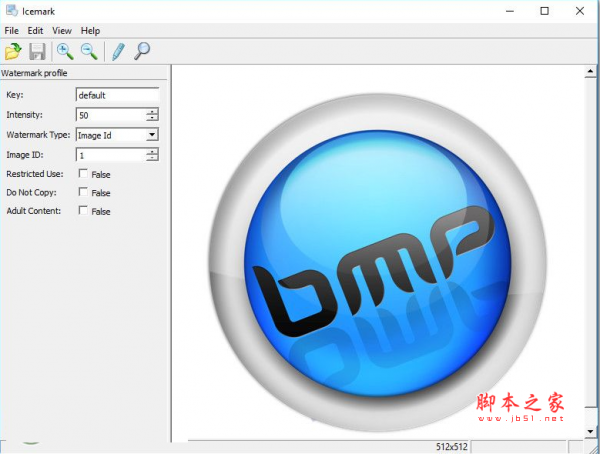600x454 pixels.
Task: Expand the Watermark Type dropdown
Action: tap(152, 135)
